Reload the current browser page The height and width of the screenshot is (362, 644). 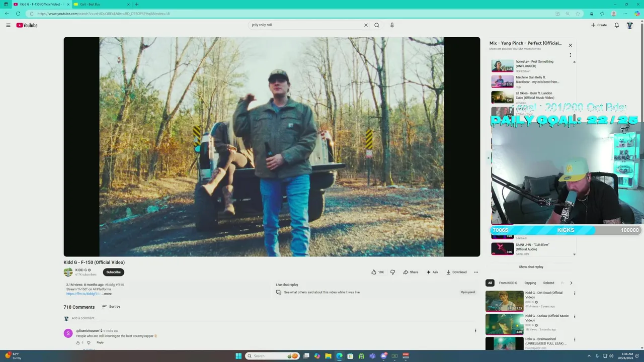coord(18,14)
